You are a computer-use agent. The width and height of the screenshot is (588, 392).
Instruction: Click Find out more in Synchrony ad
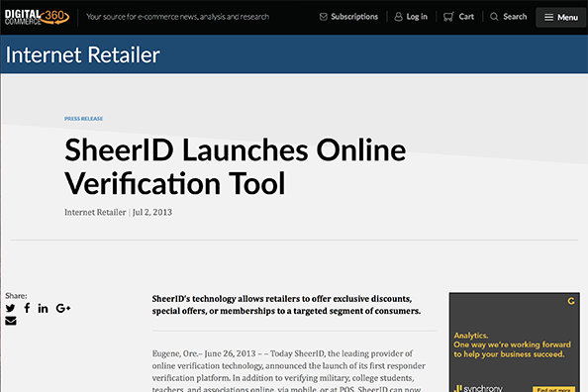[553, 389]
